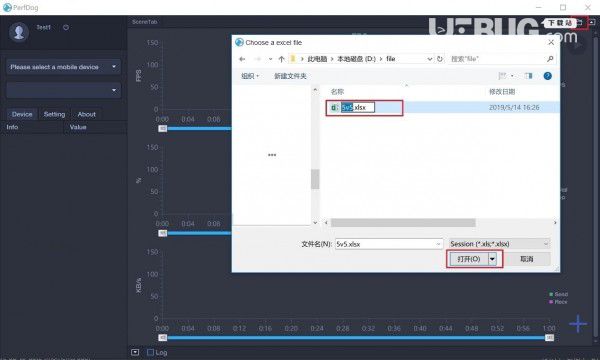Switch to the Device tab
The height and width of the screenshot is (360, 600).
pyautogui.click(x=22, y=114)
